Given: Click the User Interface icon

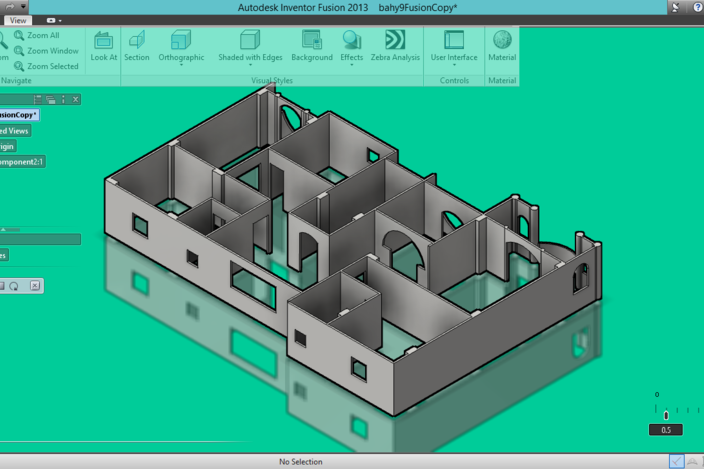Looking at the screenshot, I should click(454, 40).
